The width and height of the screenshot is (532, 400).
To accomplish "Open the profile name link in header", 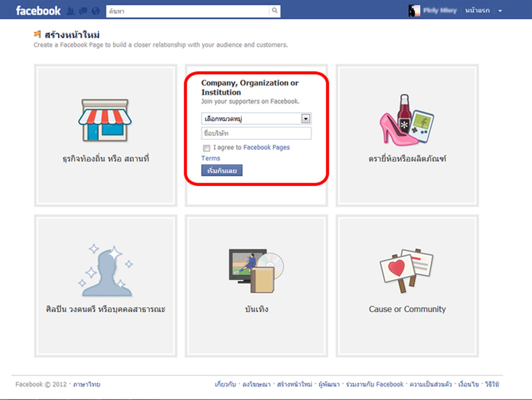I will (x=440, y=11).
